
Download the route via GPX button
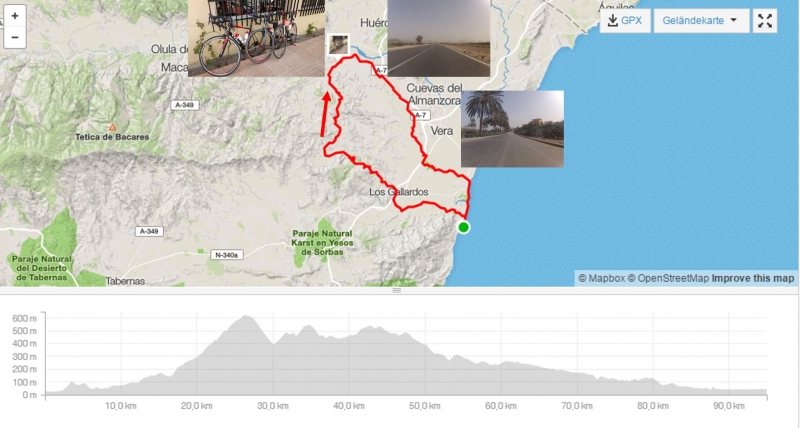[625, 21]
